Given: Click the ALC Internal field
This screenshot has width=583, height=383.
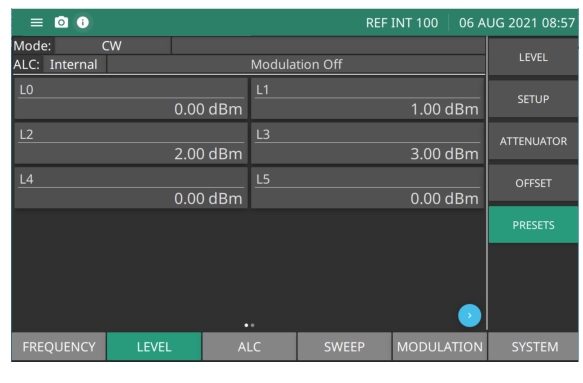Looking at the screenshot, I should pos(74,64).
